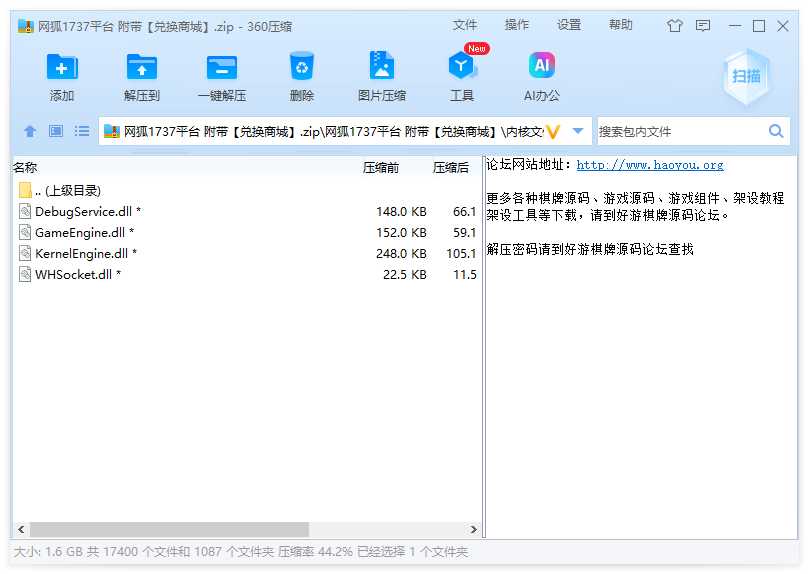Sort by the 名称 column header
Screen dimensions: 809x574
point(25,168)
